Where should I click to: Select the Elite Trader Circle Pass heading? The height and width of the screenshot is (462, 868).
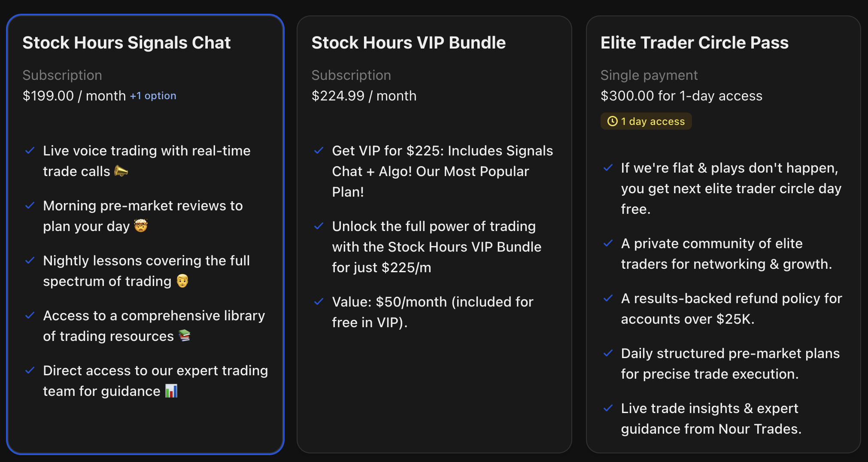pos(694,43)
